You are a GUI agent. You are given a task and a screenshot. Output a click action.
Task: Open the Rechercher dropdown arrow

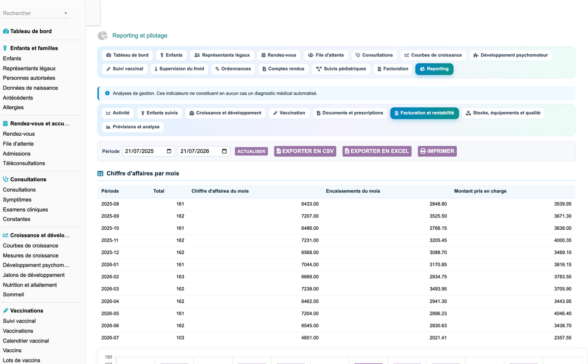tap(66, 14)
